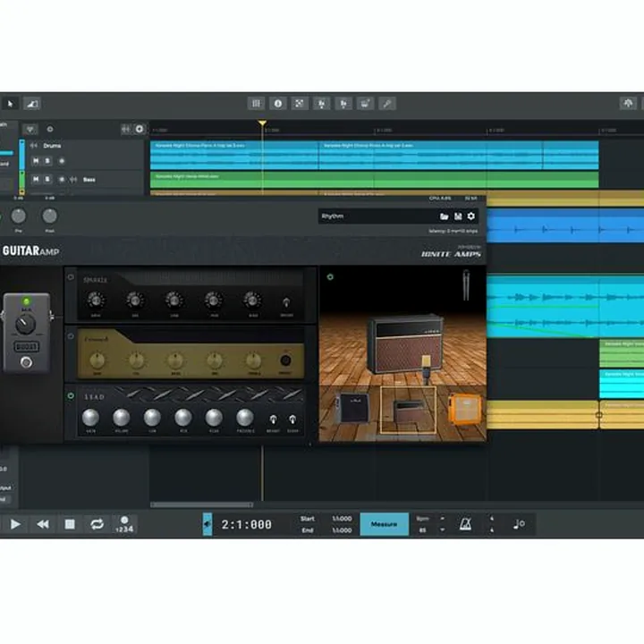Click the Boost pedal black knob
Screen dimensions: 644x644
coord(25,324)
